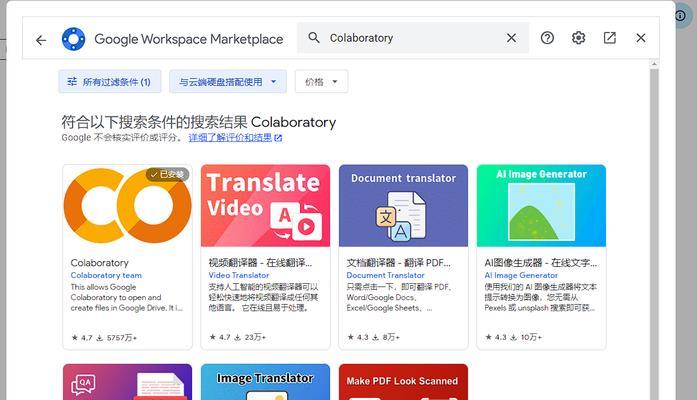Expand the 与云端硬盘搭配使用 dropdown
Screen dimensions: 697x400
(228, 82)
